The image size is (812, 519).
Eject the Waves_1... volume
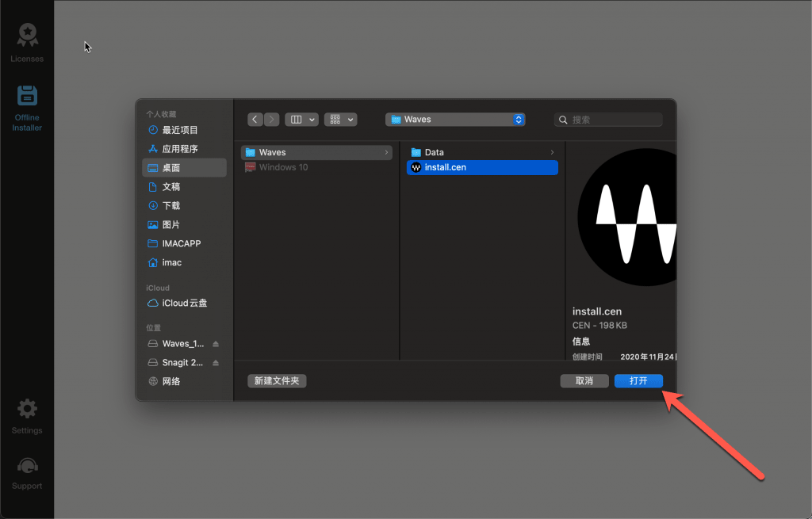[x=216, y=344]
